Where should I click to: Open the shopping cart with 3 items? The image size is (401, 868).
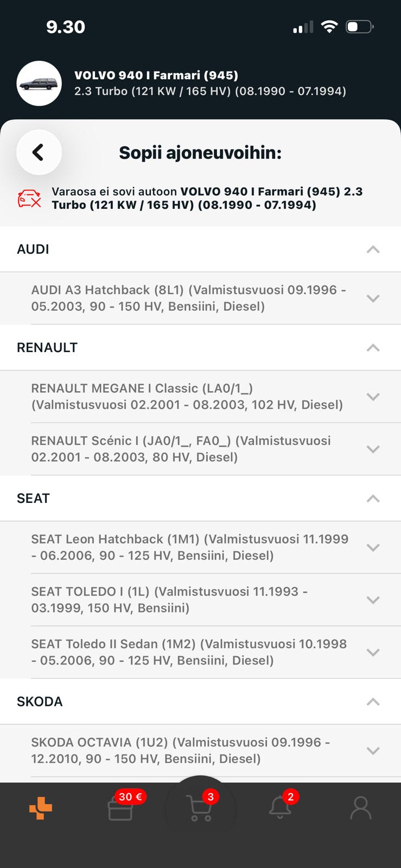pyautogui.click(x=199, y=808)
